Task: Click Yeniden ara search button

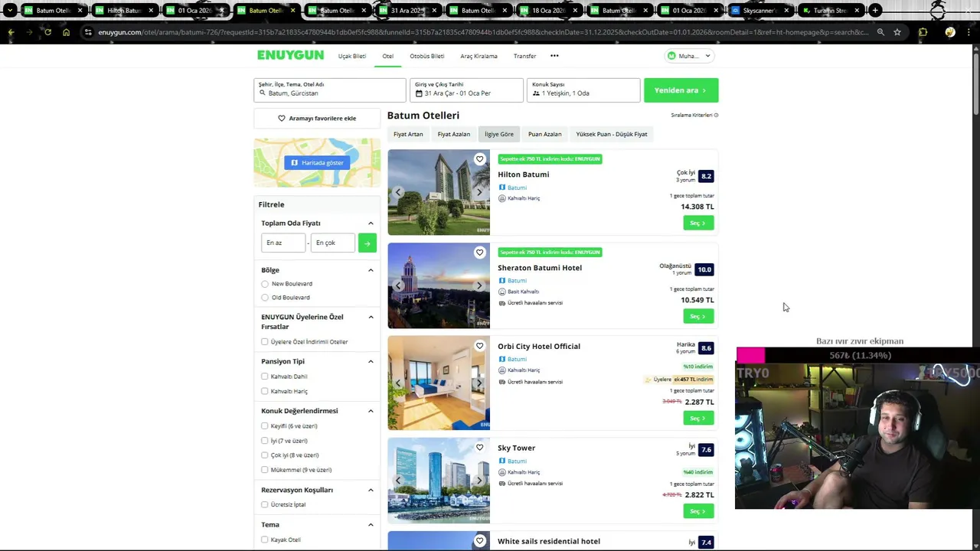Action: (681, 90)
